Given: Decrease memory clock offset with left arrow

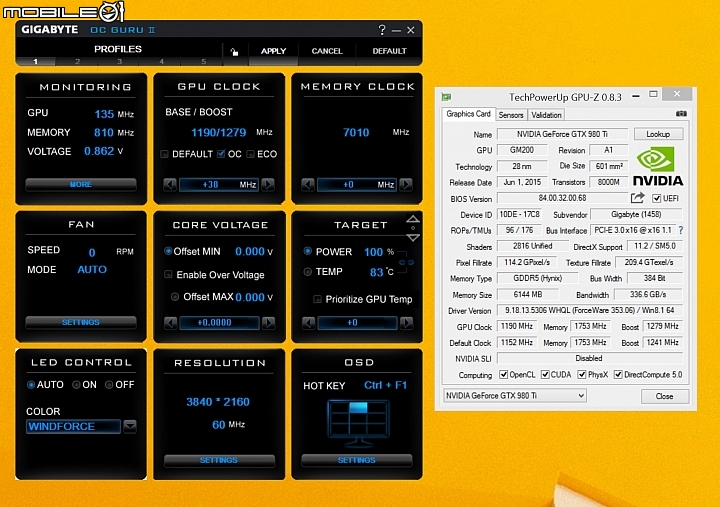Looking at the screenshot, I should (x=308, y=185).
